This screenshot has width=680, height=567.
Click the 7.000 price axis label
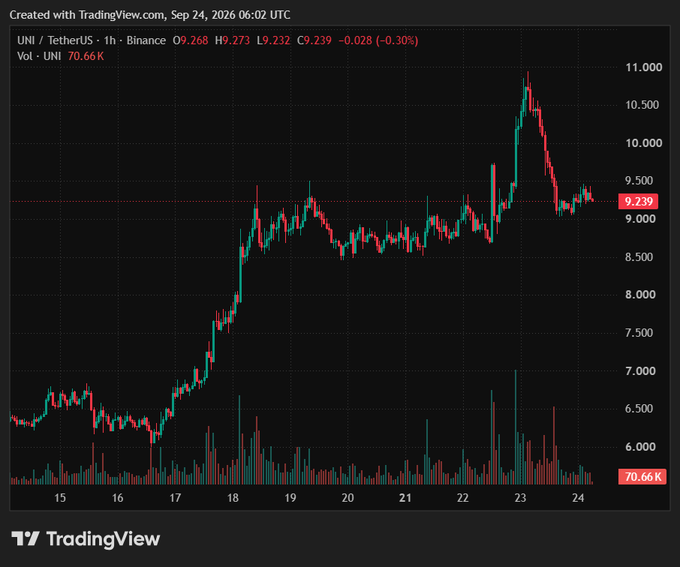(640, 371)
